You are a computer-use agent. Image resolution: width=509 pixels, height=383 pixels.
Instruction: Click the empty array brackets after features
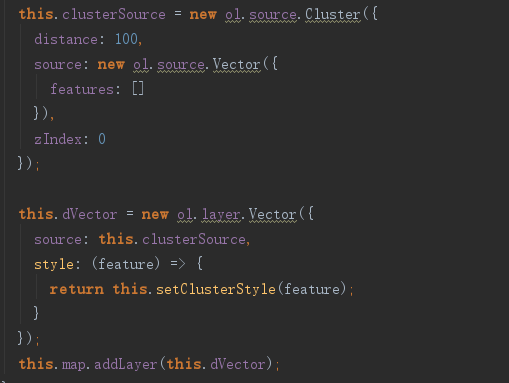138,89
